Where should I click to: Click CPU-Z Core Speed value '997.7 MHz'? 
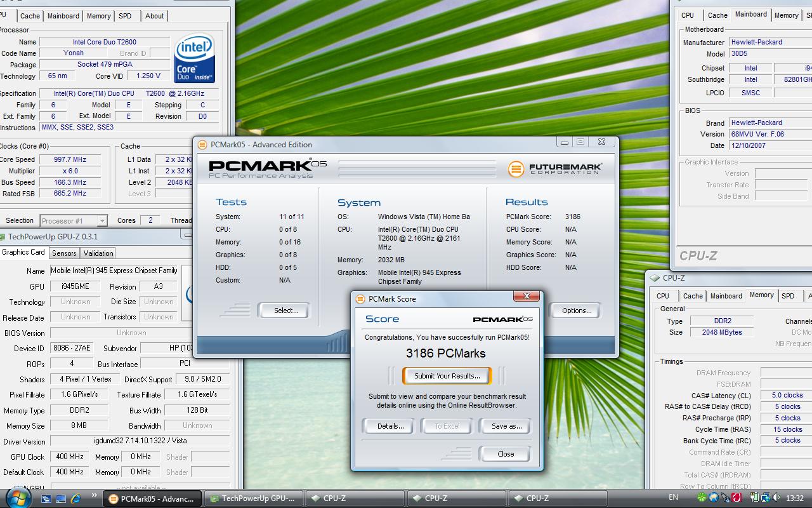point(70,159)
